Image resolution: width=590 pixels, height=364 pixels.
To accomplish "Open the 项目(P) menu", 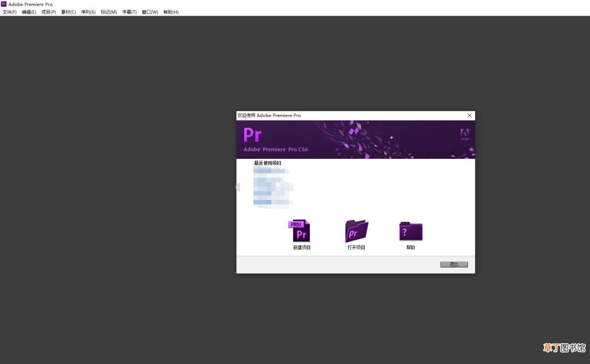I will tap(49, 12).
